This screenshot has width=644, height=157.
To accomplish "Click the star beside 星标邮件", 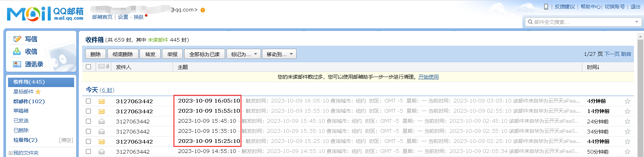I will click(38, 91).
